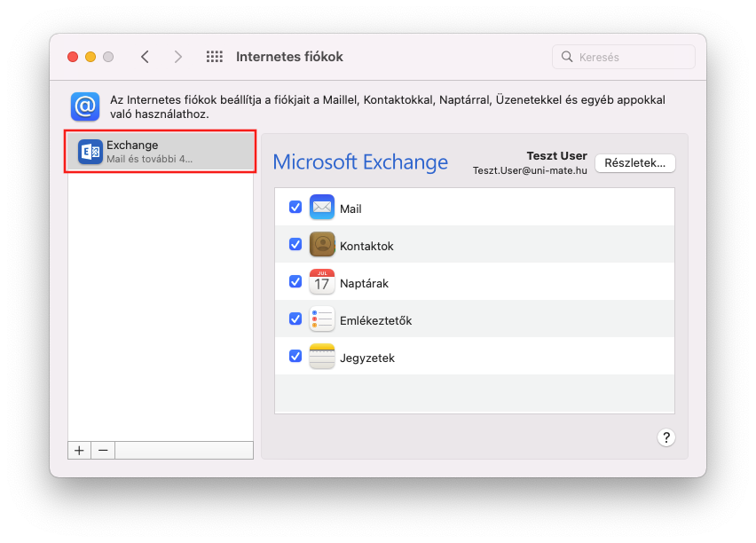Click the Jegyzetek notes icon
The width and height of the screenshot is (756, 543).
click(321, 357)
